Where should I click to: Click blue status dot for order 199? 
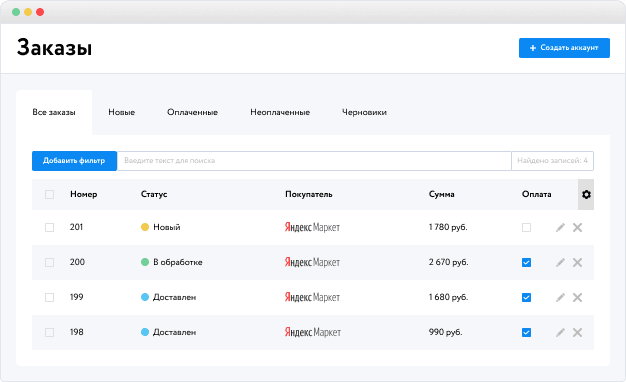(x=145, y=297)
